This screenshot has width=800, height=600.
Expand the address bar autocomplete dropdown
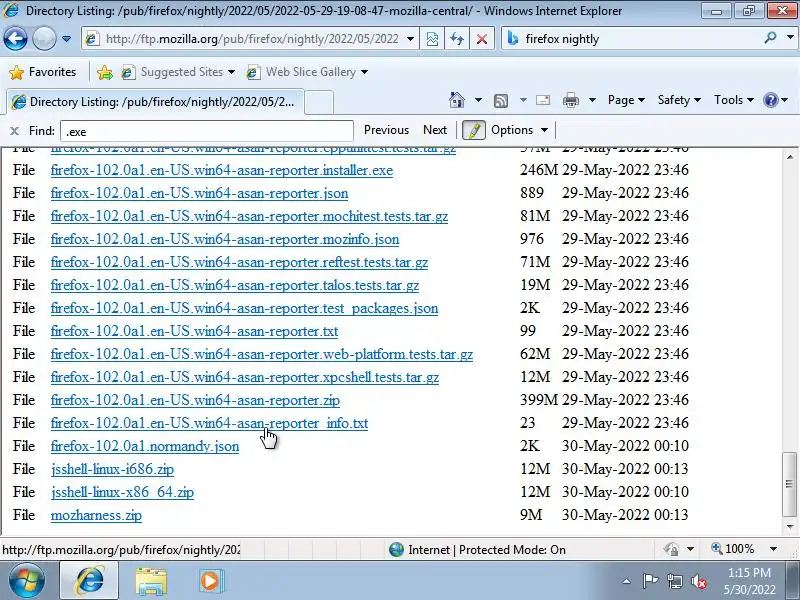coord(410,39)
